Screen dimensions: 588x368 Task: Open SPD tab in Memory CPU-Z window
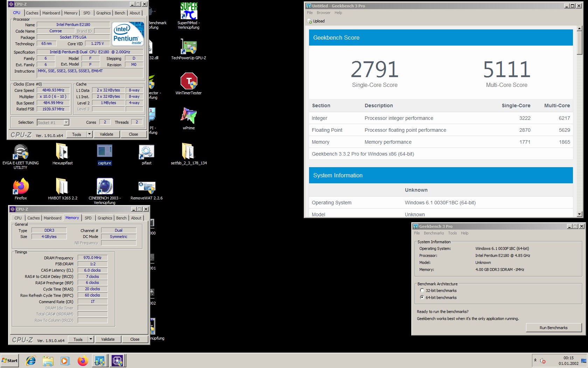[88, 218]
